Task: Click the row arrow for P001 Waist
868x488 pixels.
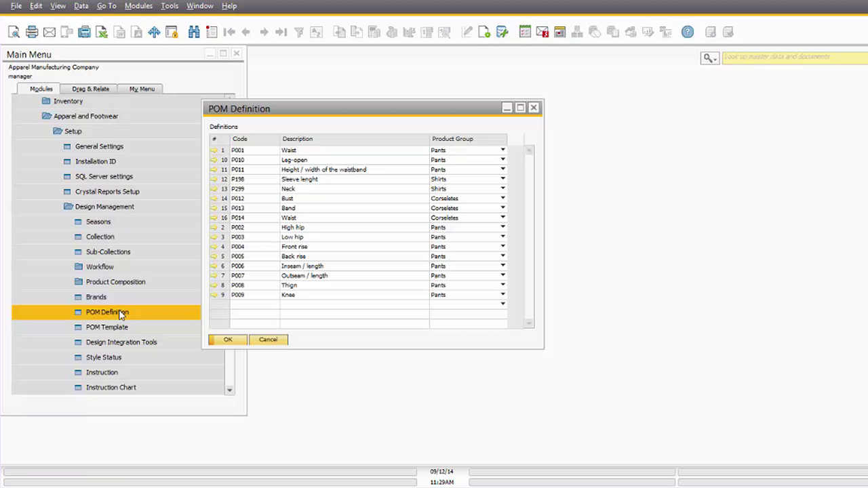Action: pyautogui.click(x=214, y=150)
